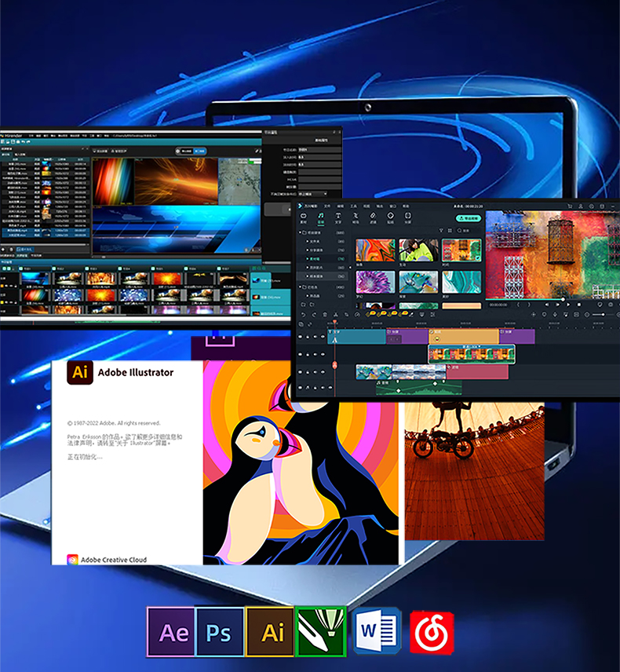Collapse the first top-level folder in Filmora's tree

click(300, 232)
